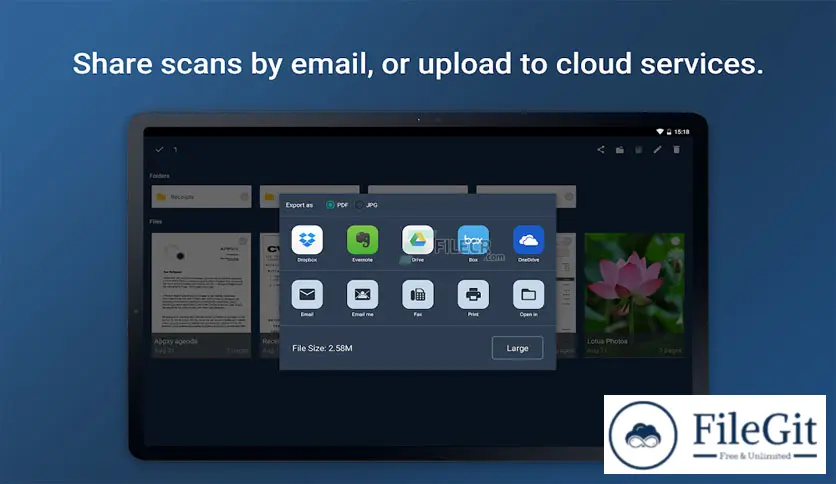This screenshot has width=836, height=484.
Task: Tap the 15:18 clock in status bar
Action: click(681, 132)
